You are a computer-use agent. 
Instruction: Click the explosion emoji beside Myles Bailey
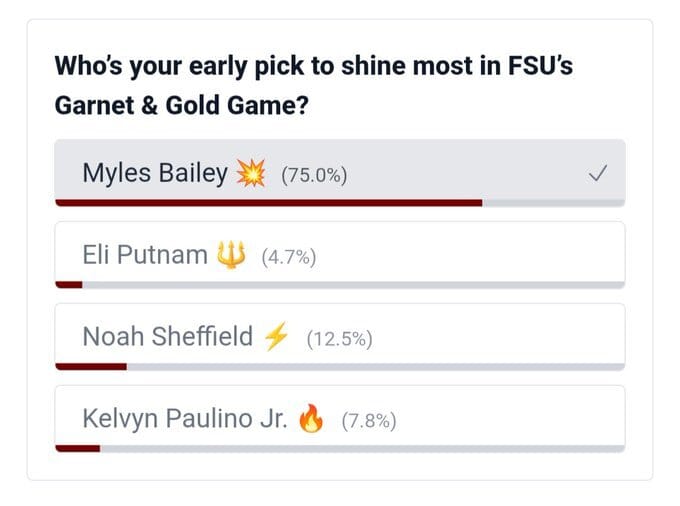click(251, 173)
